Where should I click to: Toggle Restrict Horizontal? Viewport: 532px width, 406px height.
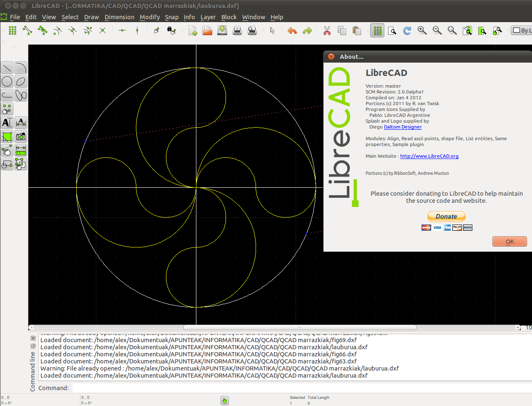(x=122, y=30)
